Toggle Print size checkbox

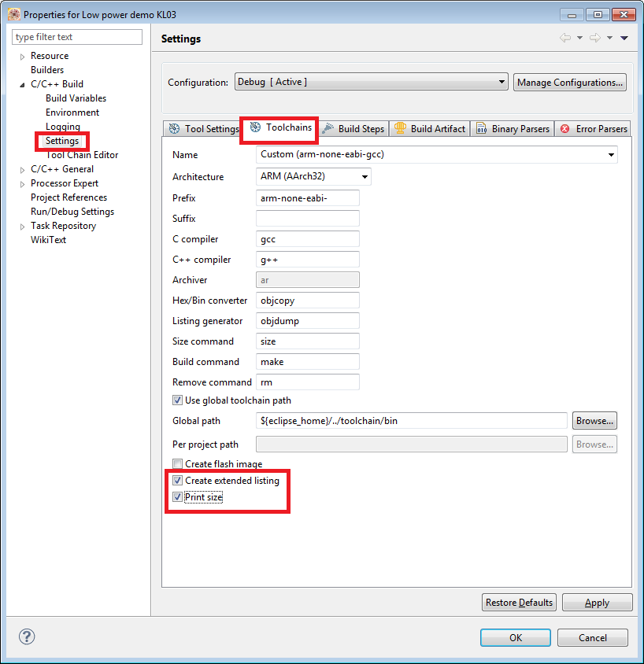coord(177,496)
